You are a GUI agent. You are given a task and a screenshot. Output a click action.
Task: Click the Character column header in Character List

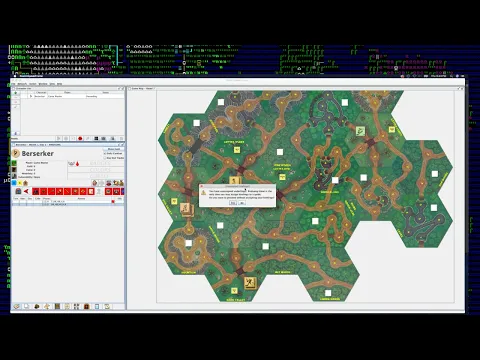(41, 92)
